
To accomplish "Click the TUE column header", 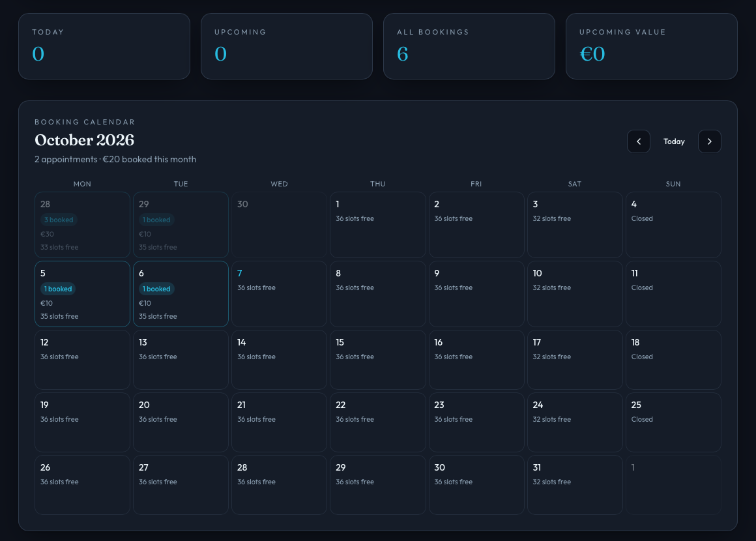I will 181,184.
